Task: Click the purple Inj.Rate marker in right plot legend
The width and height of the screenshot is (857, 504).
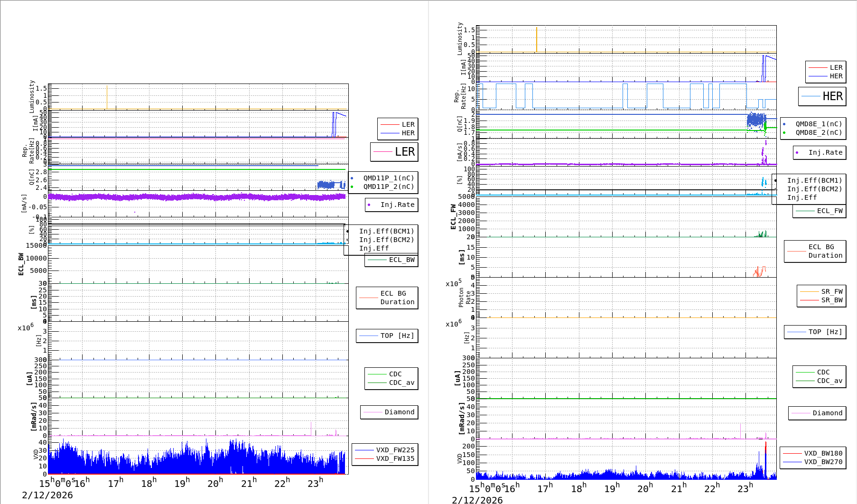Action: (x=797, y=153)
